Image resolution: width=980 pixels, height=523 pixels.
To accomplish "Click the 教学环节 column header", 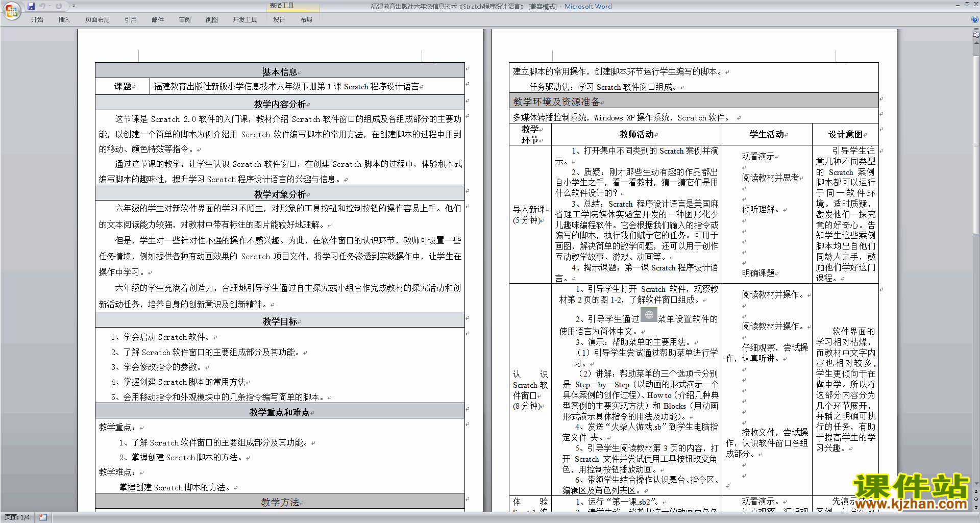I will (530, 134).
